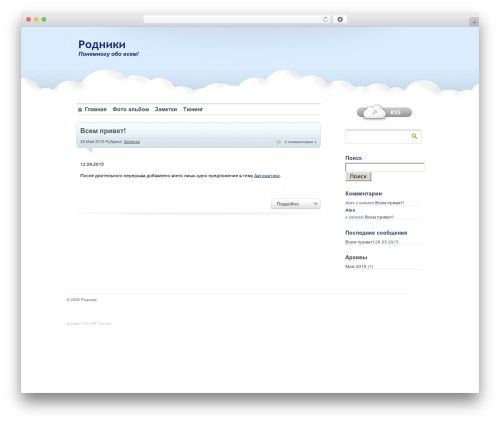Click the Подробно read-more button
The image size is (500, 423).
pos(296,204)
